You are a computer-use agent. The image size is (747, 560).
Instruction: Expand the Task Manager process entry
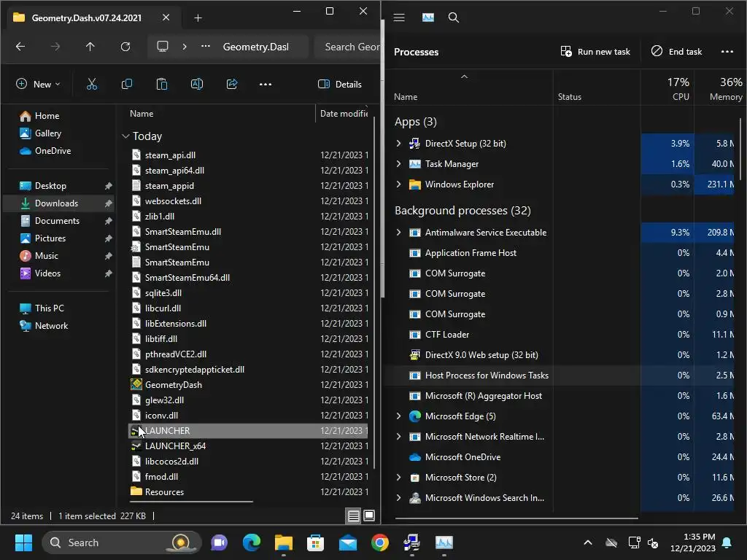399,164
